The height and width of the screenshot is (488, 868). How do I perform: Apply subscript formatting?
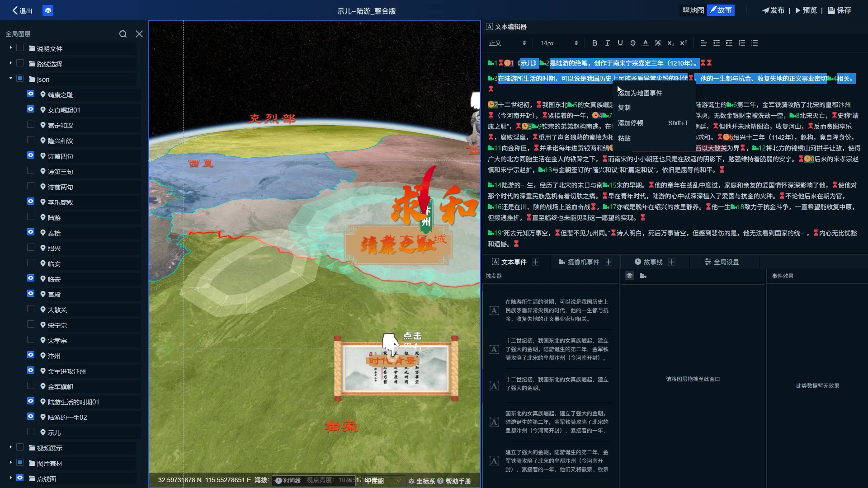(x=670, y=43)
